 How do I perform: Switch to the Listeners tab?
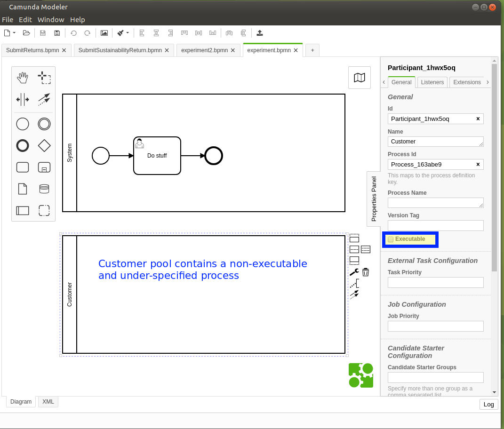coord(432,82)
